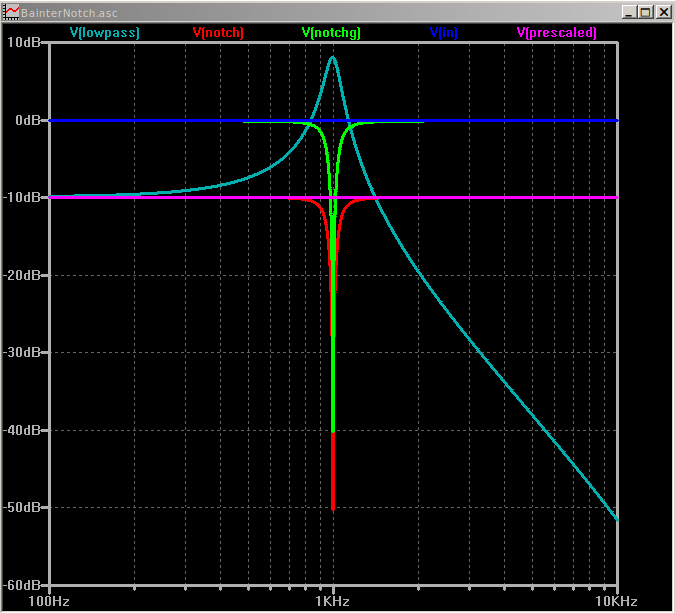Minimize the BainterNotch.asc window
Image resolution: width=675 pixels, height=613 pixels.
(629, 12)
